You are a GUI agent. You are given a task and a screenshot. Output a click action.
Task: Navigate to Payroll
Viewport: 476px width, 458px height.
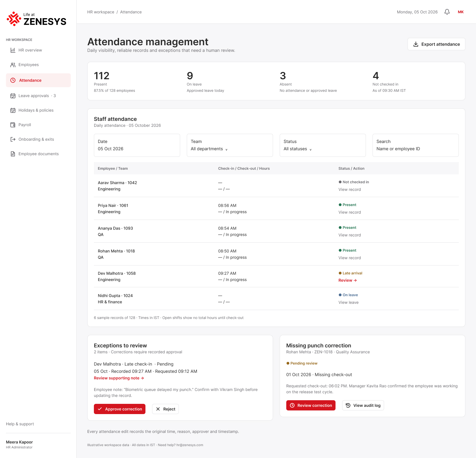(x=38, y=125)
